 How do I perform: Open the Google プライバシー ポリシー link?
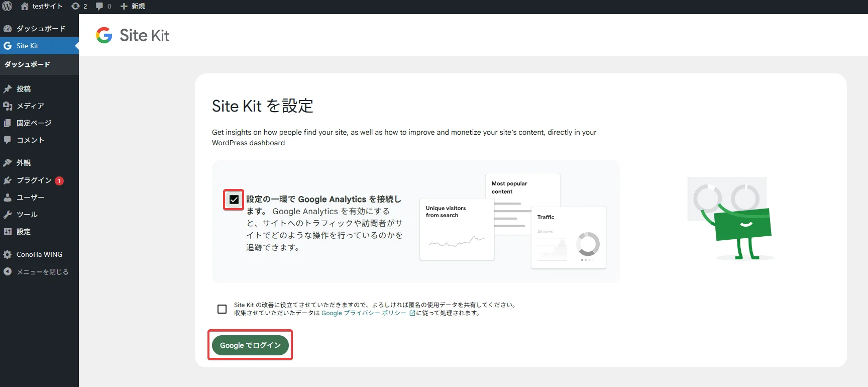364,313
